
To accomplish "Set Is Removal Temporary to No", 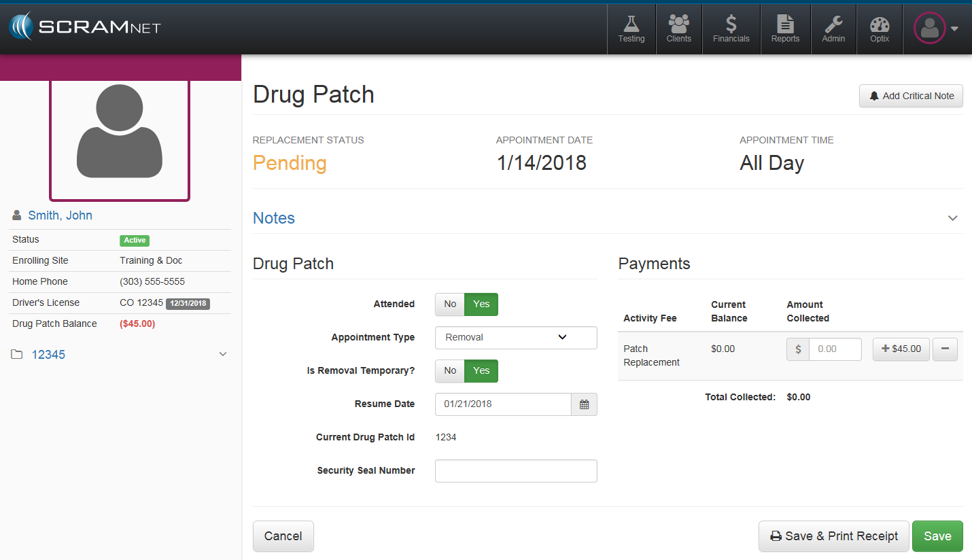I will [450, 371].
